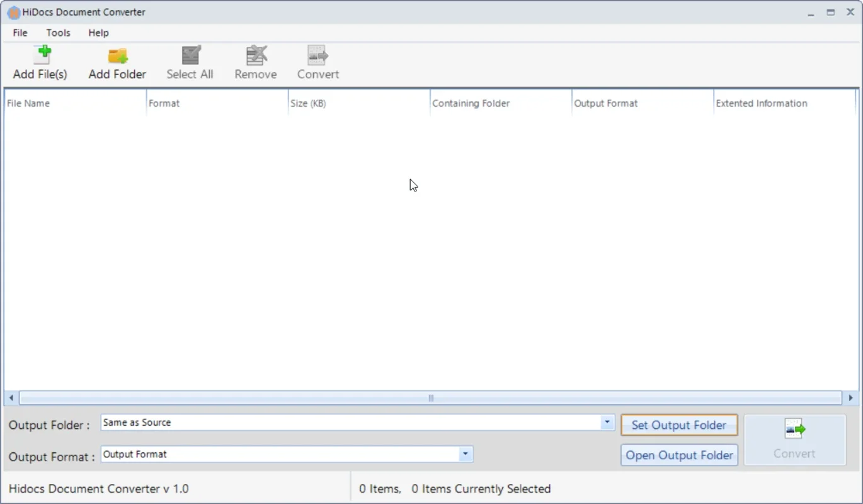Image resolution: width=863 pixels, height=504 pixels.
Task: Expand the Output Format dropdown arrow
Action: tap(466, 454)
